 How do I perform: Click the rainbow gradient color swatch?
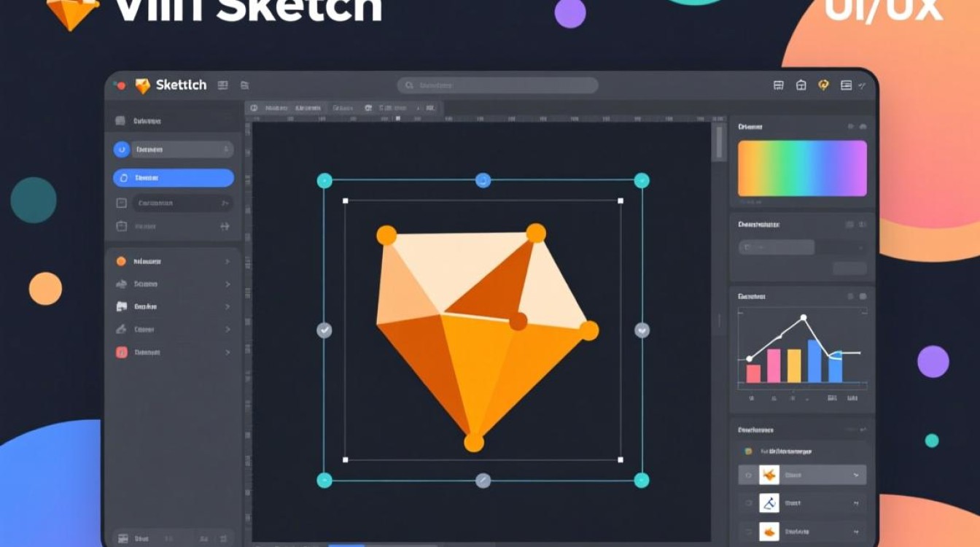(802, 168)
